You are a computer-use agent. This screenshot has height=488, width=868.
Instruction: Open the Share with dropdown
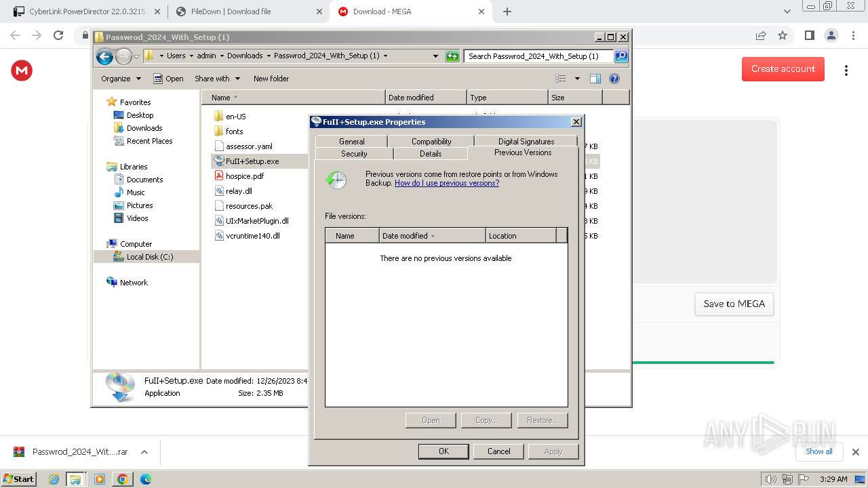tap(217, 79)
